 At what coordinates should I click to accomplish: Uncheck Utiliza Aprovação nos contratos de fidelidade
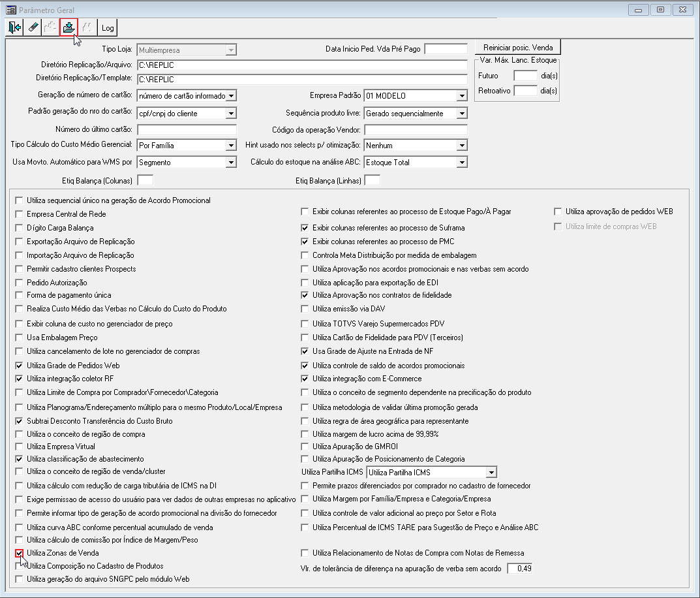tap(305, 295)
